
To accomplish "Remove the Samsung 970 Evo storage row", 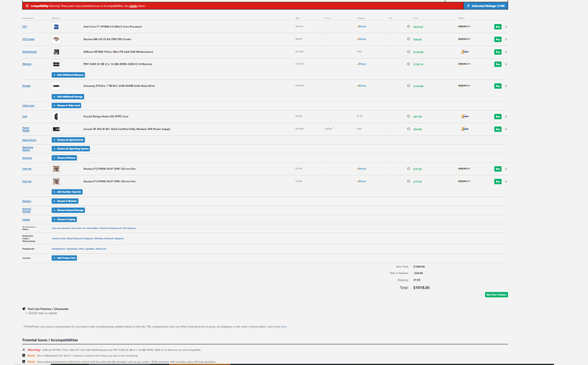I will [506, 86].
